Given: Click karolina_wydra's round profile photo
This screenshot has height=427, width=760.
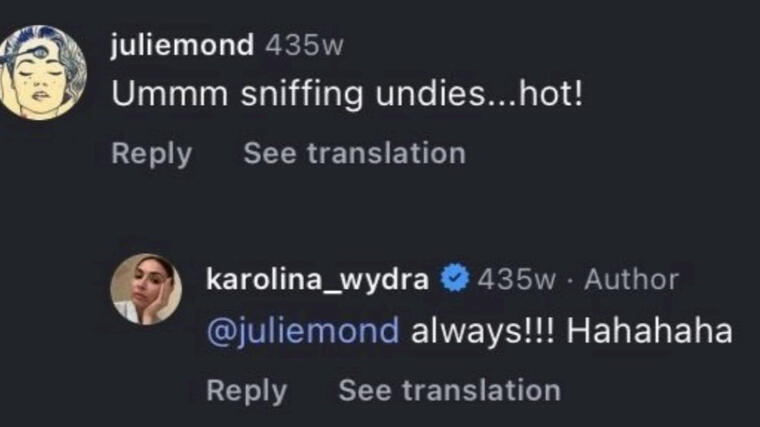Looking at the screenshot, I should point(146,289).
